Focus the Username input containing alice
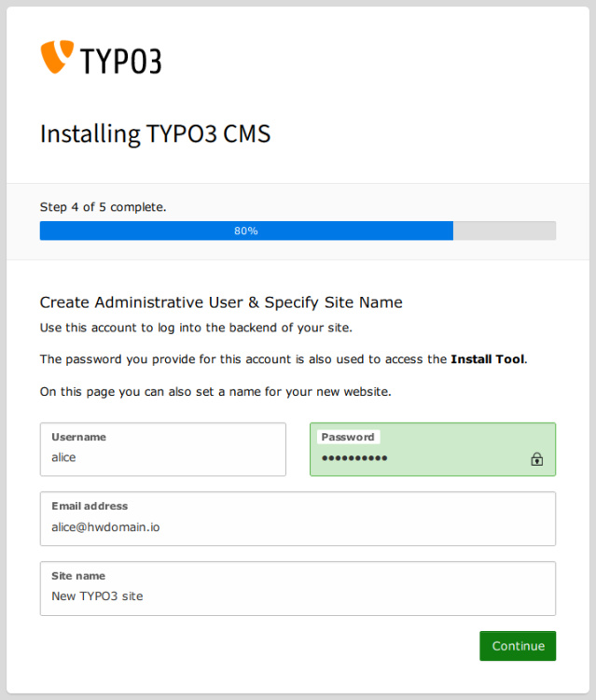The height and width of the screenshot is (700, 596). [162, 458]
